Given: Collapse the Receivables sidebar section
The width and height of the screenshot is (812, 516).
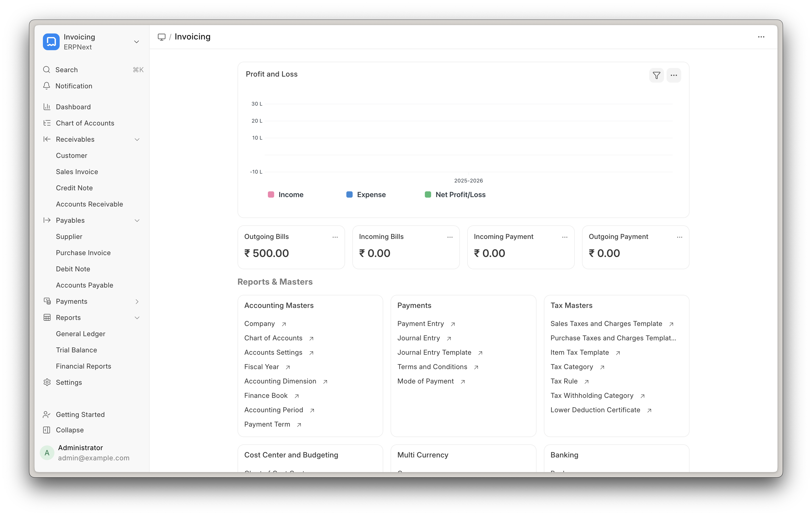Looking at the screenshot, I should point(137,140).
